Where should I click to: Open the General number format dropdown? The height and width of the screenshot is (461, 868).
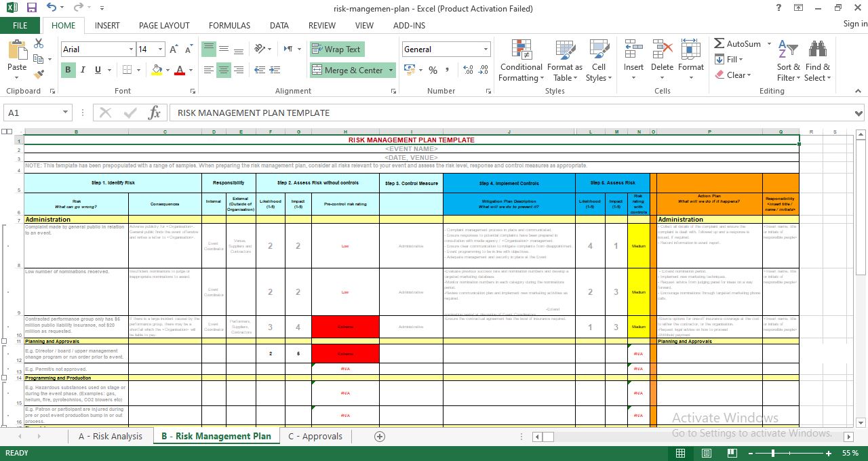coord(486,49)
